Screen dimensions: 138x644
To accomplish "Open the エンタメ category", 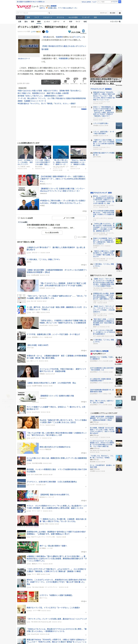I will point(47,21).
